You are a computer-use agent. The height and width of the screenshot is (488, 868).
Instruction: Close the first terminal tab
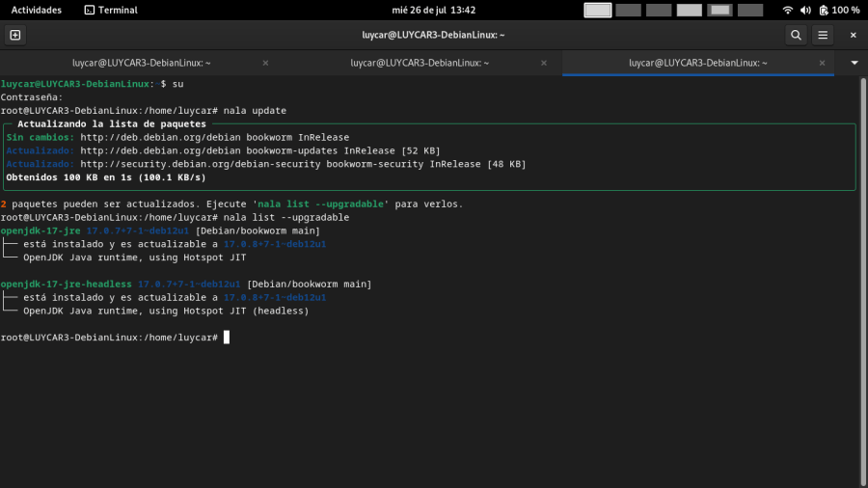263,63
